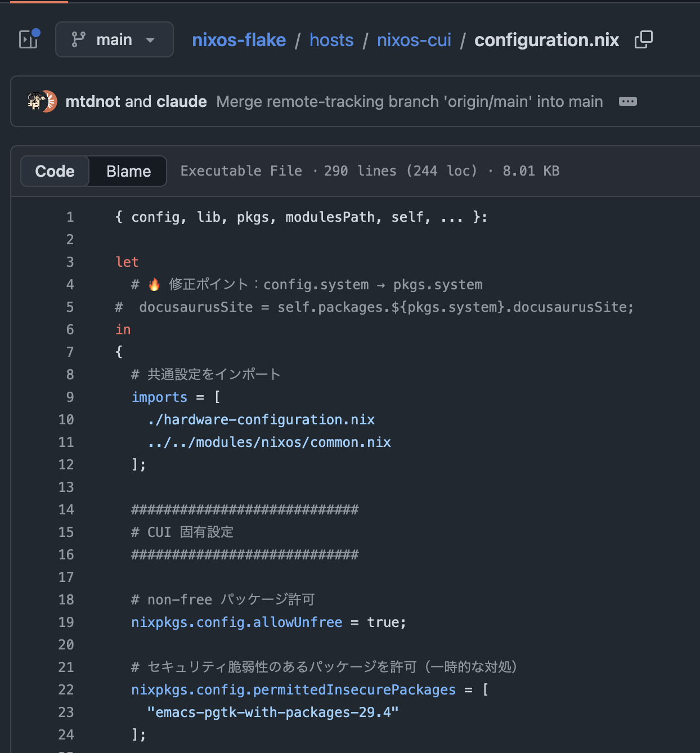Expand commit details with the ellipsis button

click(x=628, y=101)
